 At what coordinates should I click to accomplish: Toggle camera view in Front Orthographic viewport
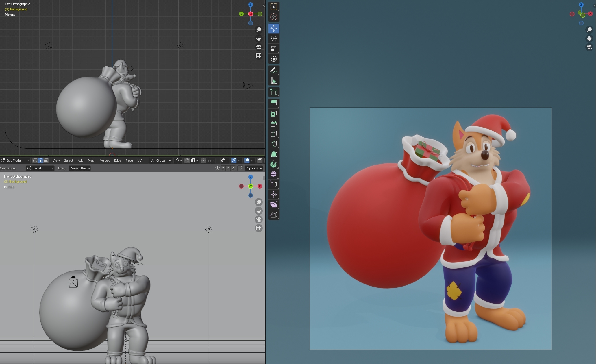pos(259,219)
